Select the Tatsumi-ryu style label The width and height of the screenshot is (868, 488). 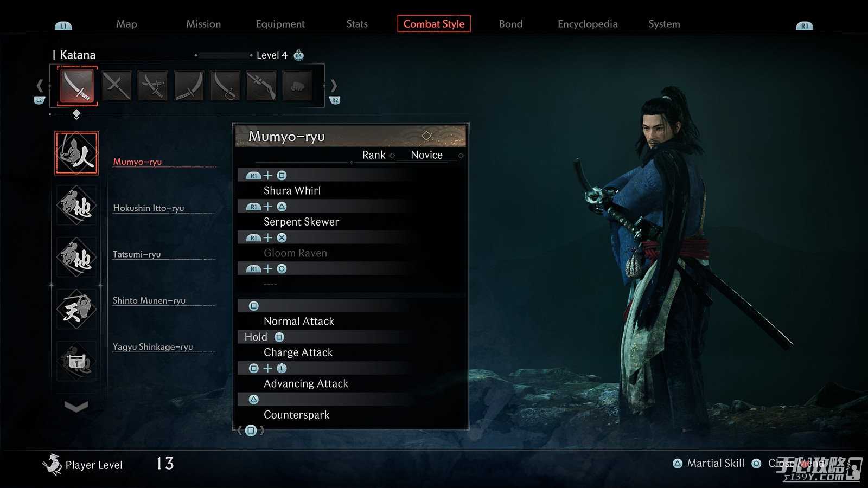[x=137, y=254]
